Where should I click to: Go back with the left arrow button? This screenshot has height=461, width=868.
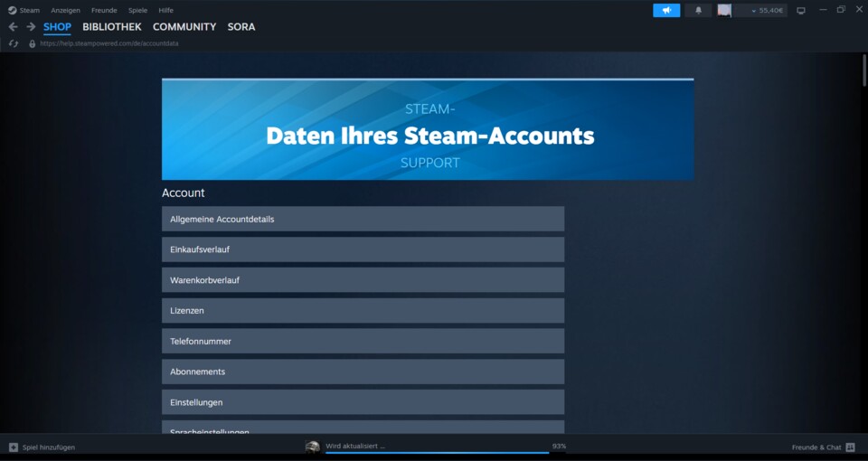[x=14, y=26]
